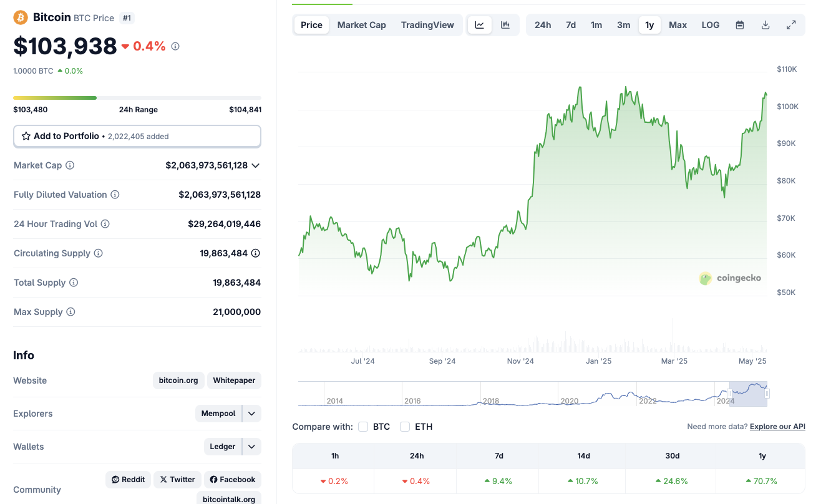This screenshot has height=504, width=836.
Task: Show Total Supply info icon
Action: pyautogui.click(x=74, y=283)
